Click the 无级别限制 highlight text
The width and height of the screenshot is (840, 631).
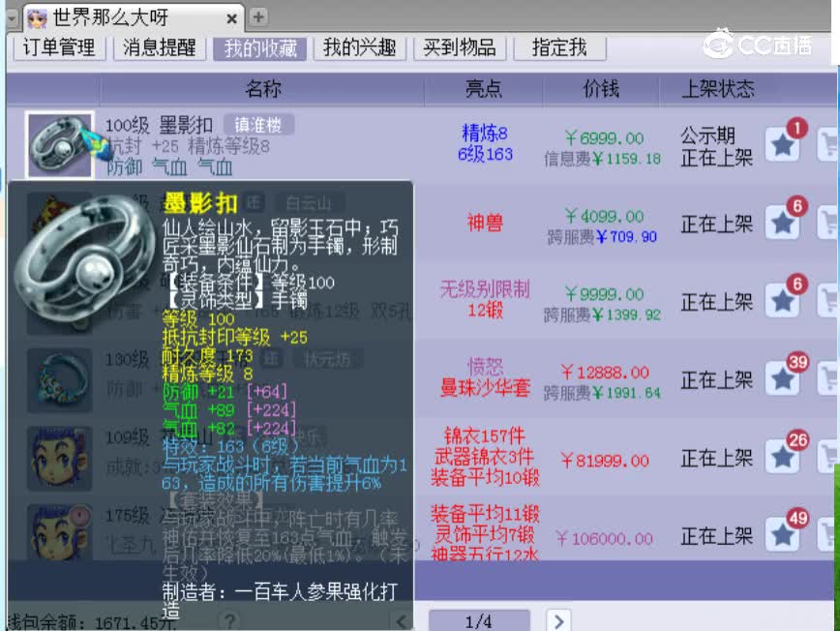tap(485, 289)
